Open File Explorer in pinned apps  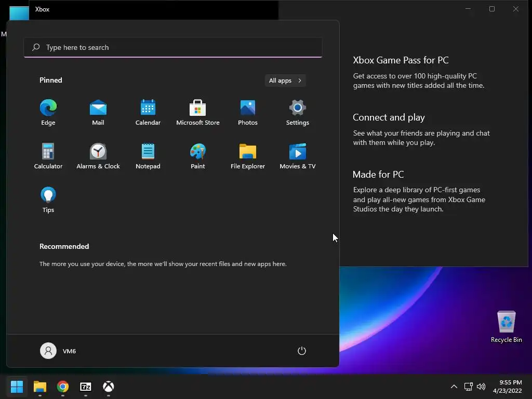pos(248,156)
